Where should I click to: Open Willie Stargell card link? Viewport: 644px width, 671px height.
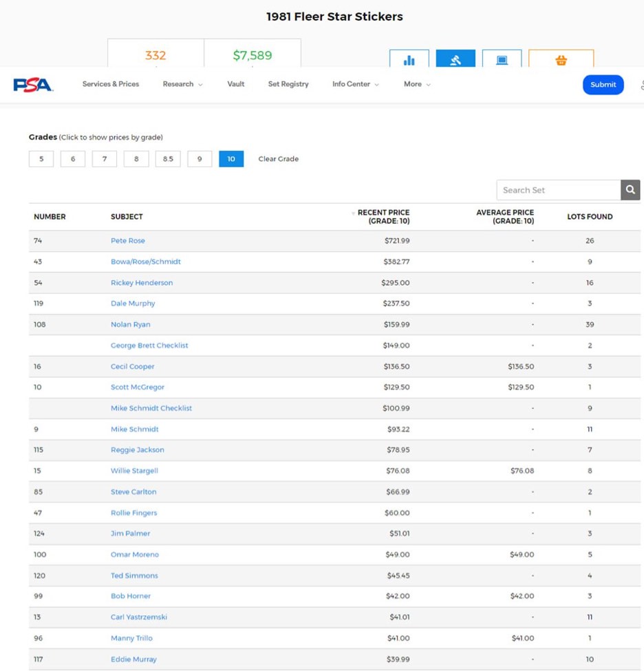coord(134,471)
